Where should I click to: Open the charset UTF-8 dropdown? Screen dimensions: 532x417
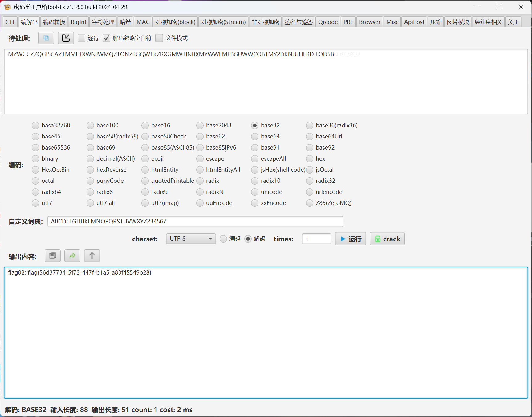click(x=191, y=239)
